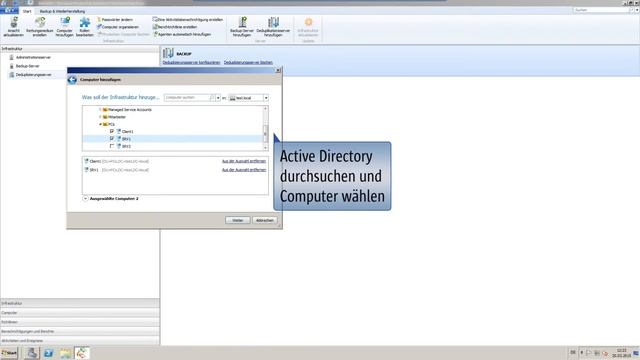
Task: Click Eine Aktivitätsbenachrichtigung erstellen
Action: tap(188, 20)
